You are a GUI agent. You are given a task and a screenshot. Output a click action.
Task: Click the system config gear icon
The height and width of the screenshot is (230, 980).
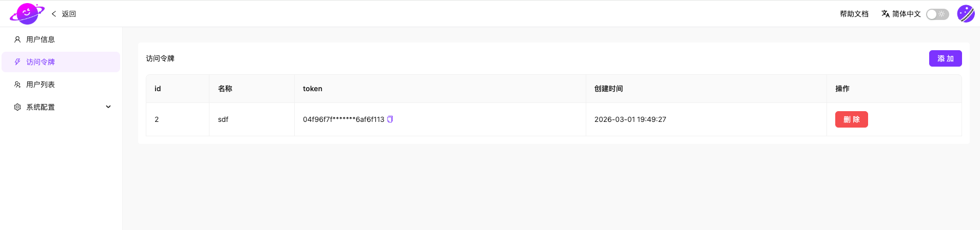click(17, 107)
